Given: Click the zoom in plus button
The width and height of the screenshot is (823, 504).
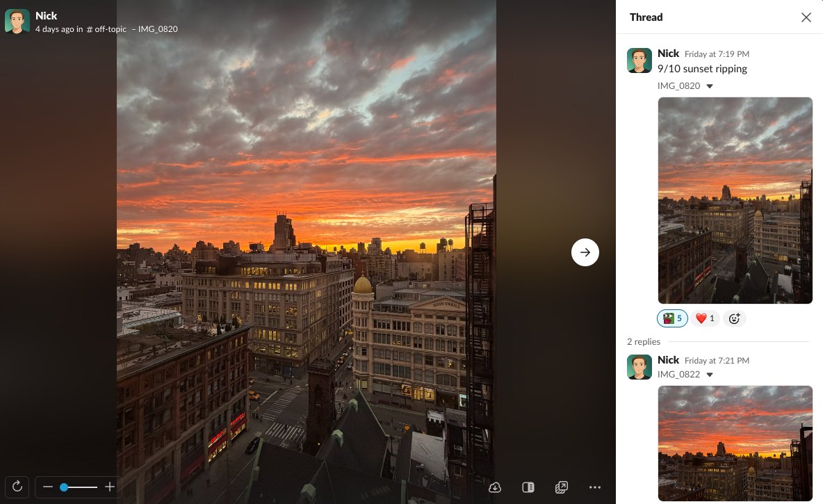Looking at the screenshot, I should click(x=110, y=487).
